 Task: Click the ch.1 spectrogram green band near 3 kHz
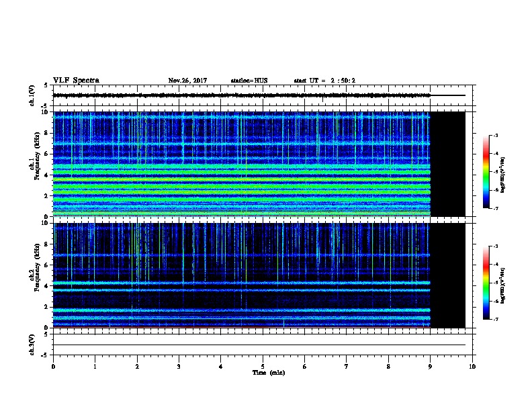tap(242, 186)
